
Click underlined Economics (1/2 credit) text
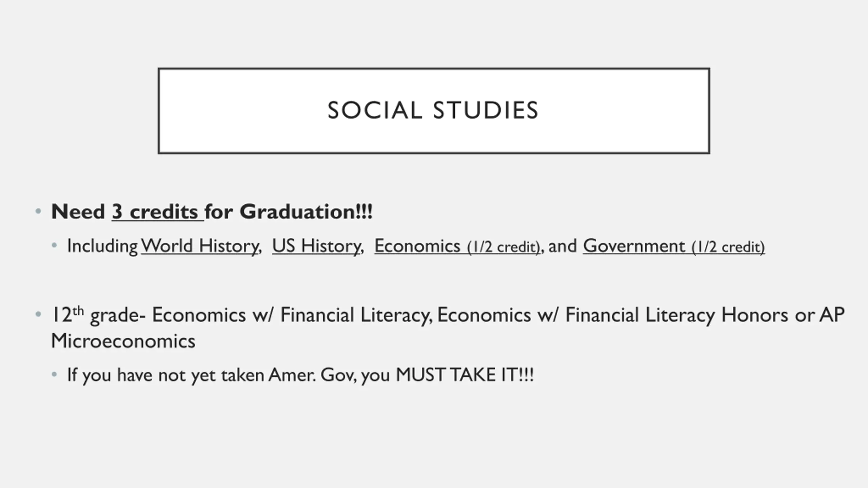coord(457,246)
